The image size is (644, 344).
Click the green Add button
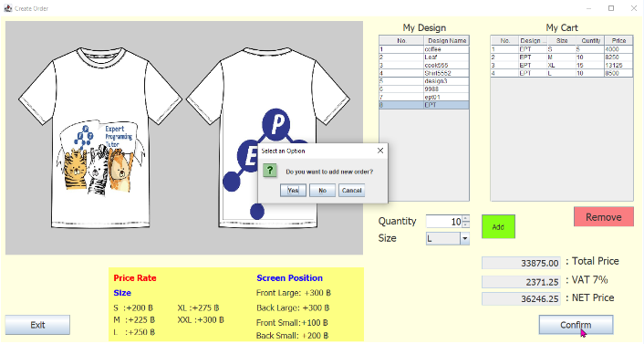pos(498,226)
